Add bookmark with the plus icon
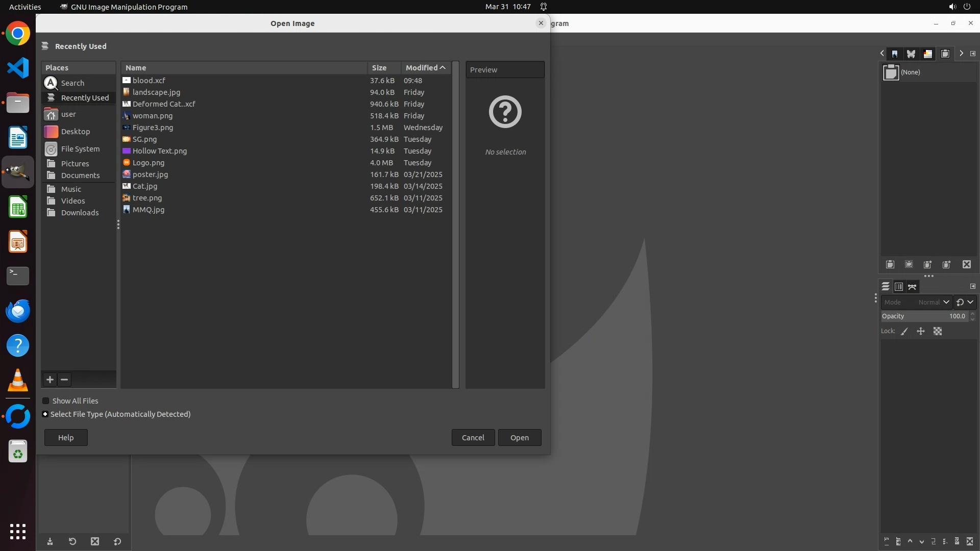The height and width of the screenshot is (551, 980). 50,380
